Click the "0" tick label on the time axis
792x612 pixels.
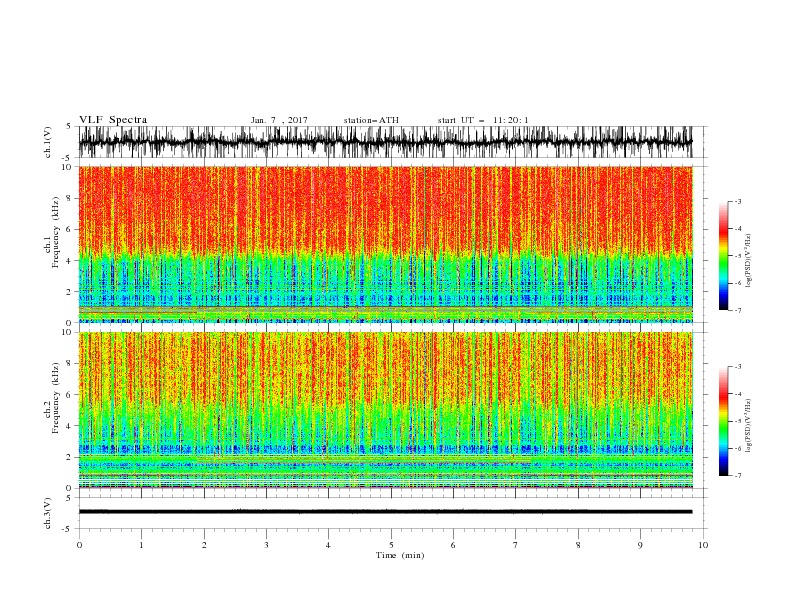point(79,545)
